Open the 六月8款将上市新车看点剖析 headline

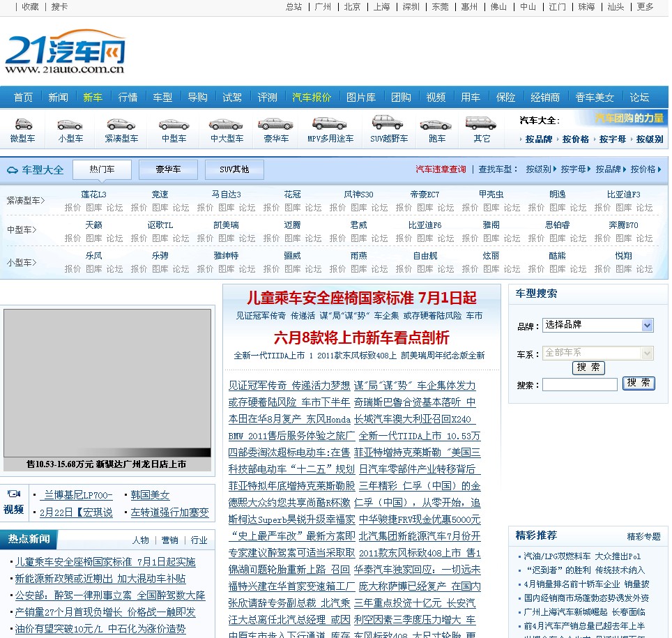point(361,338)
